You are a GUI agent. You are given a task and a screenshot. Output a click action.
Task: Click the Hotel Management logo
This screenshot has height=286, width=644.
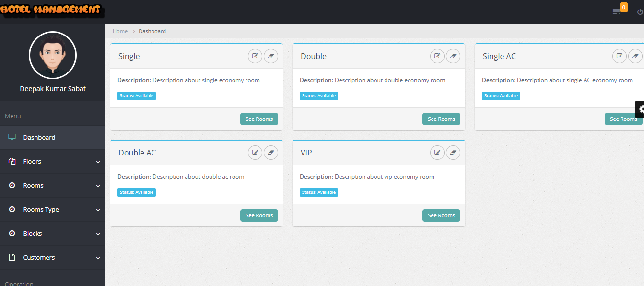click(51, 10)
